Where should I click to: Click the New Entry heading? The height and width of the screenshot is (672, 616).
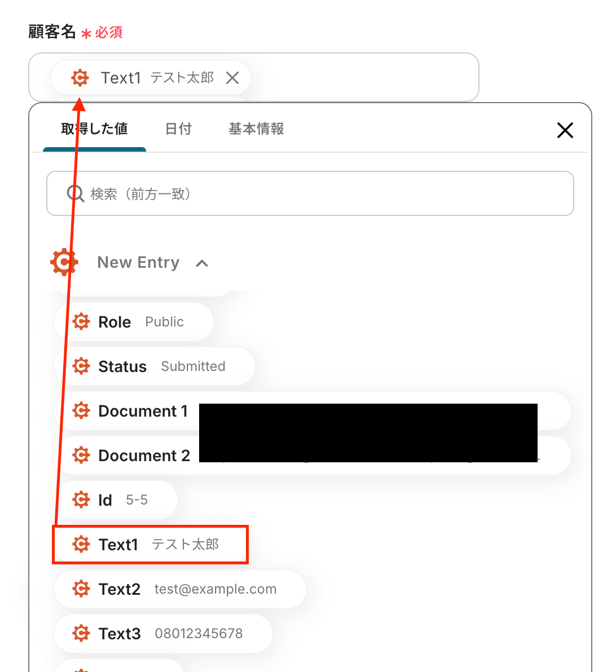tap(138, 262)
